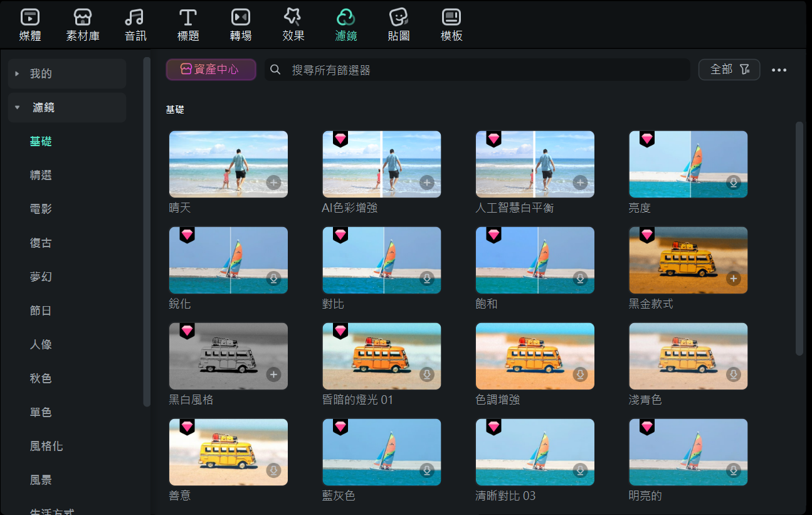Click the filter grid vertical scrollbar
Viewport: 812px width, 515px height.
[799, 238]
